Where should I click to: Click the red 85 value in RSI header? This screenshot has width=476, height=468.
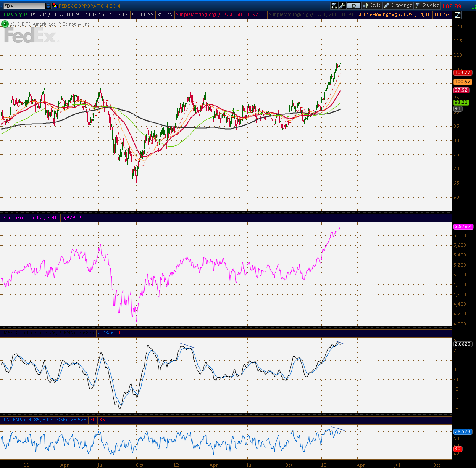pos(102,420)
